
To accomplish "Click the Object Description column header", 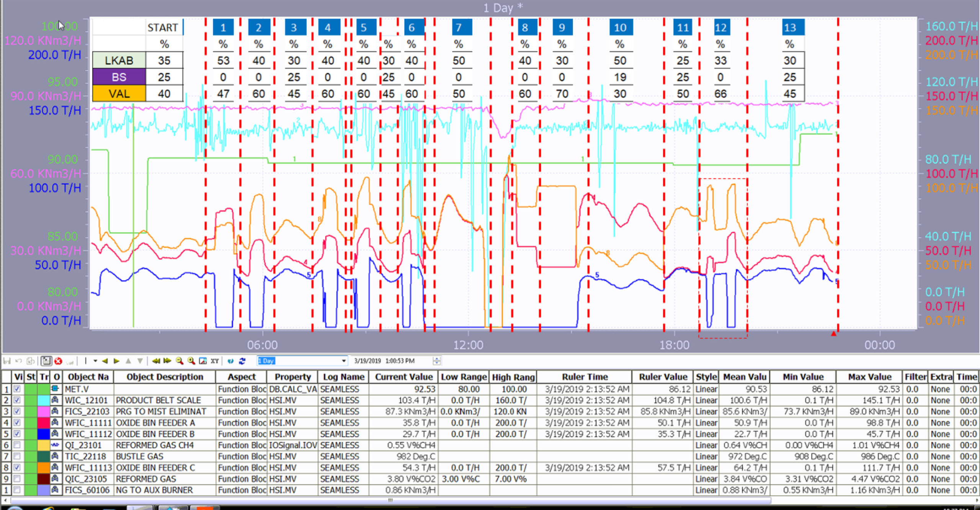I will (165, 377).
